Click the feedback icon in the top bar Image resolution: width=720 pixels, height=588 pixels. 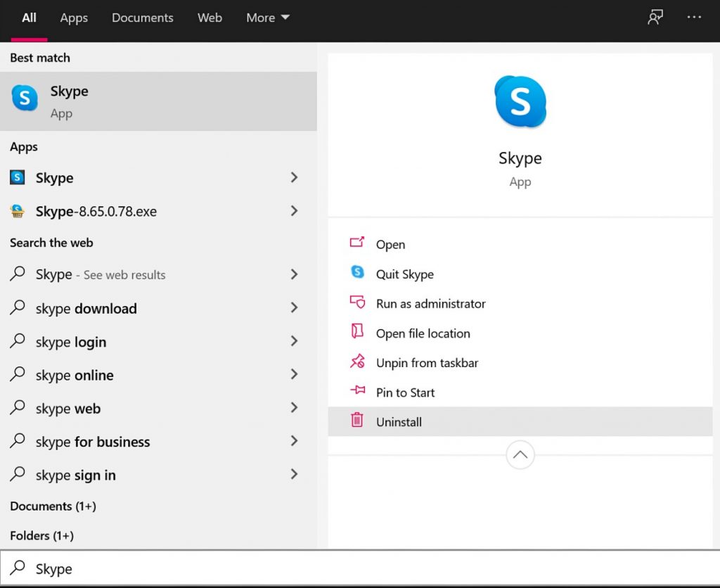coord(655,18)
